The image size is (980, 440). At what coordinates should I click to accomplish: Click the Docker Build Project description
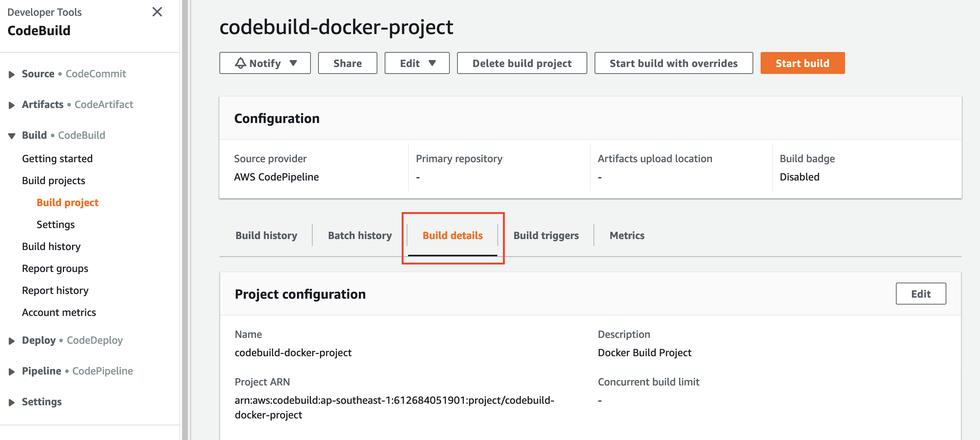click(x=644, y=353)
